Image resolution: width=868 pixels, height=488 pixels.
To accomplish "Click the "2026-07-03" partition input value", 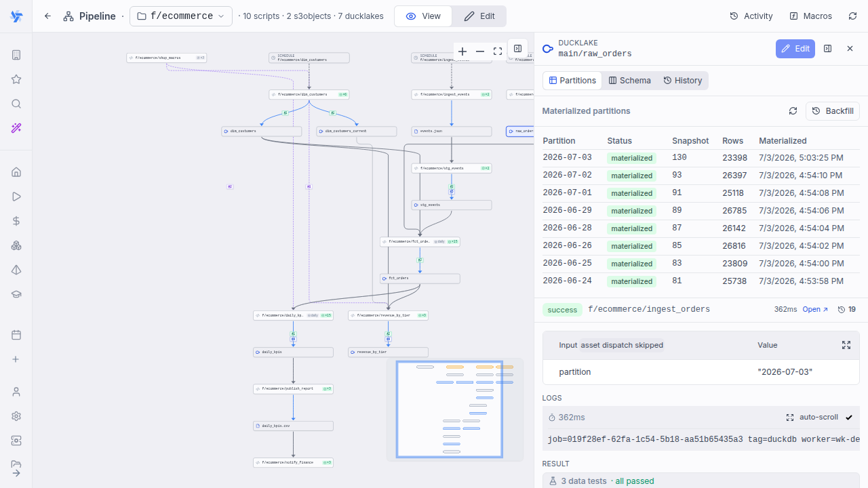I will click(x=785, y=372).
